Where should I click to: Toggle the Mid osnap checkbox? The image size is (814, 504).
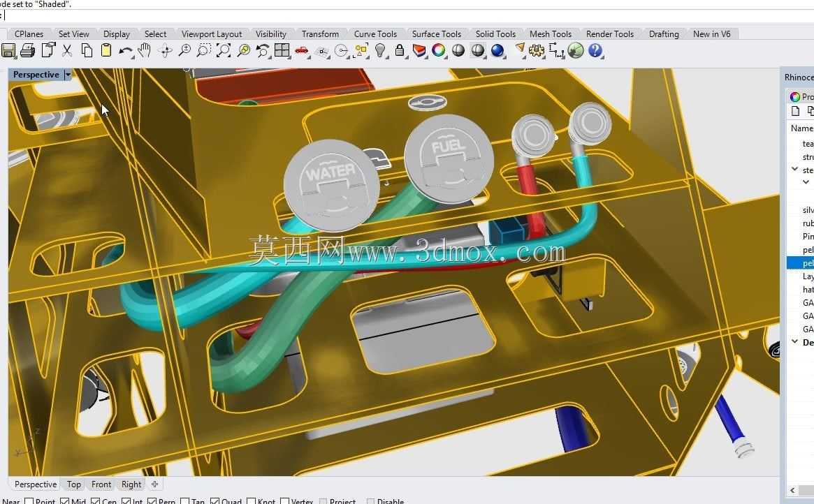click(x=65, y=501)
